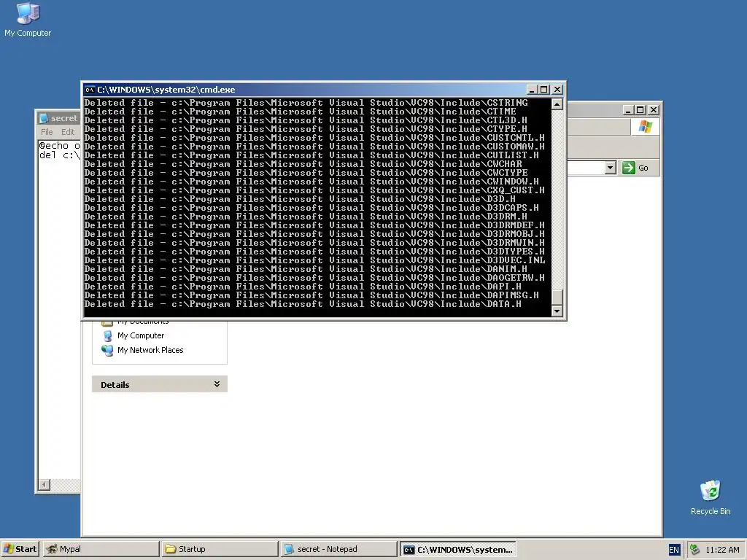Click the line ending in CTL3D.H
Screen dimensions: 747x560
tap(306, 120)
